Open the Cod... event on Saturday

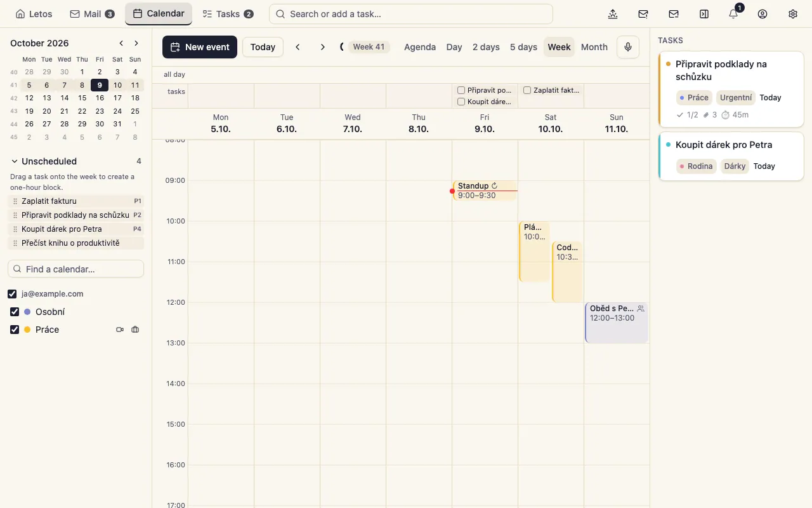point(567,272)
